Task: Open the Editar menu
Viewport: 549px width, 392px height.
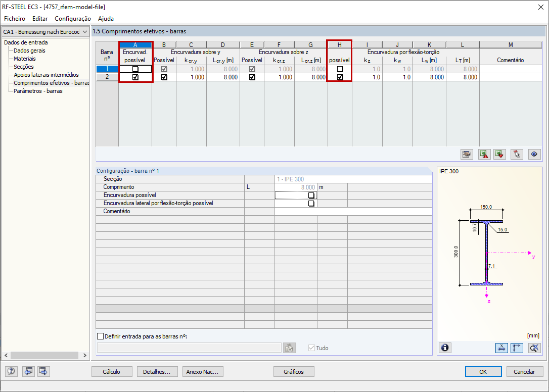Action: point(40,19)
